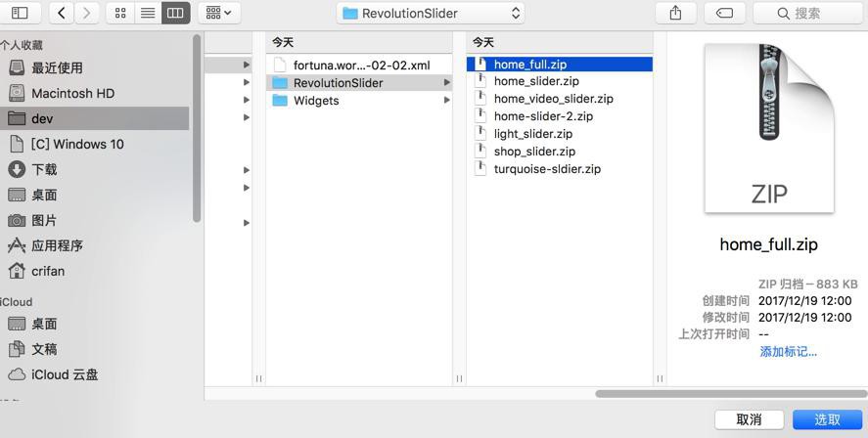868x438 pixels.
Task: Click the share toolbar button
Action: [675, 13]
